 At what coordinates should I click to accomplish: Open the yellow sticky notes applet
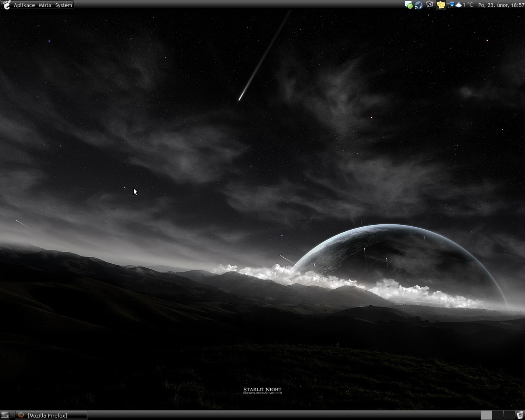441,5
